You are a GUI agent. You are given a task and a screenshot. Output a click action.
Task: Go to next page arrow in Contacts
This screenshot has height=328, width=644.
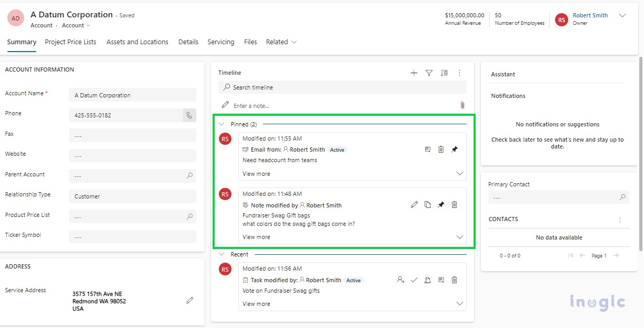point(616,255)
